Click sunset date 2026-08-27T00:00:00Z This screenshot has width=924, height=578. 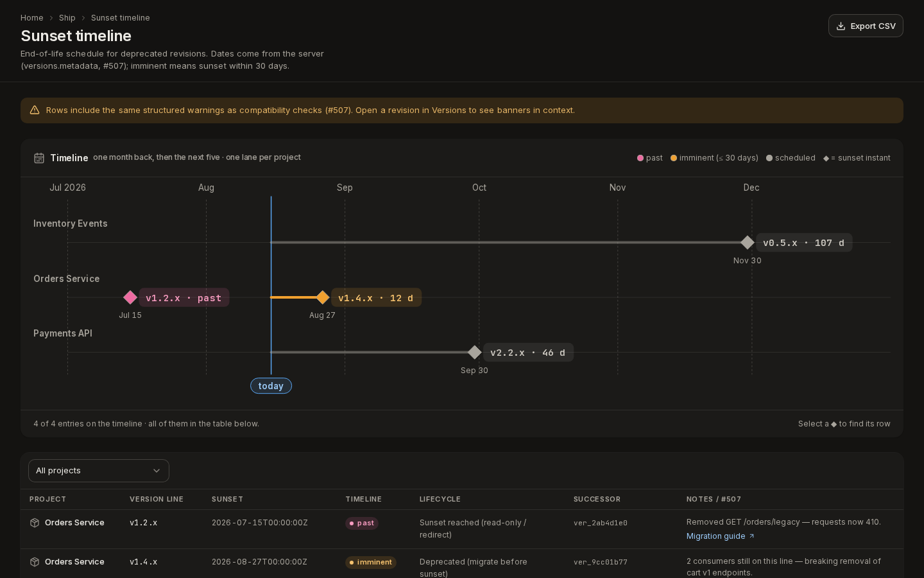(x=260, y=562)
